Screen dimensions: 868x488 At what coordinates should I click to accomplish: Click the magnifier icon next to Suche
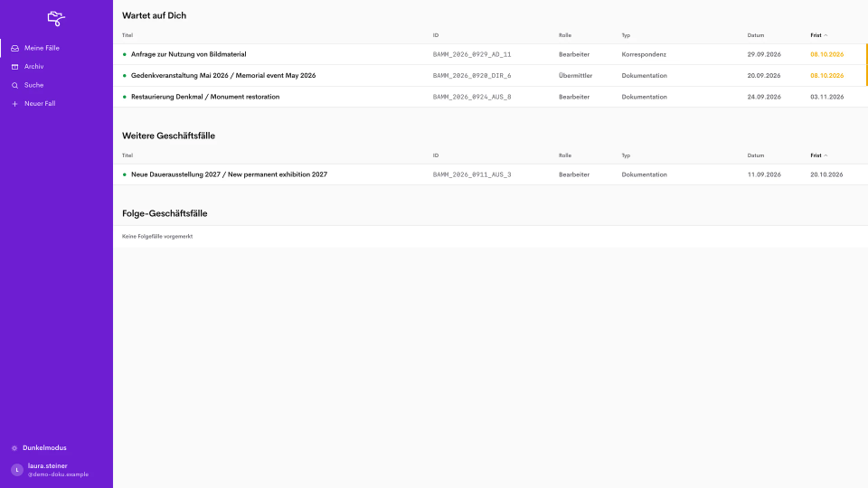15,85
